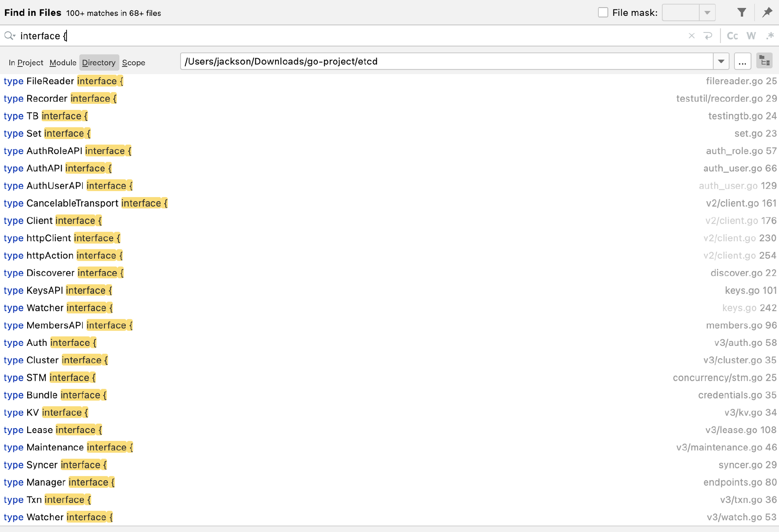The image size is (779, 532).
Task: Switch to In Project scope tab
Action: (26, 62)
